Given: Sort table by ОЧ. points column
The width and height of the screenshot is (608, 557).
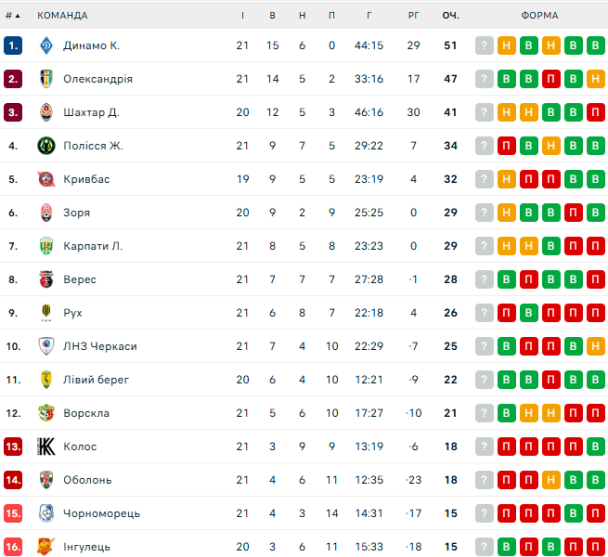Looking at the screenshot, I should click(450, 15).
